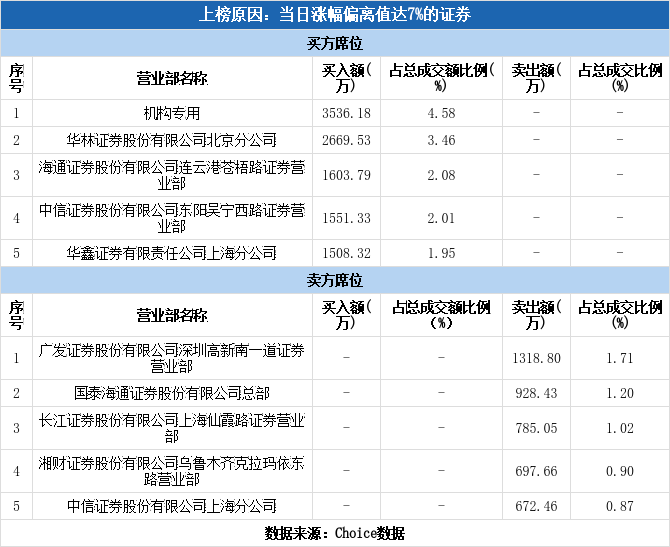Select 华林证券股份有限公司北京分公司
This screenshot has width=670, height=547.
172,140
